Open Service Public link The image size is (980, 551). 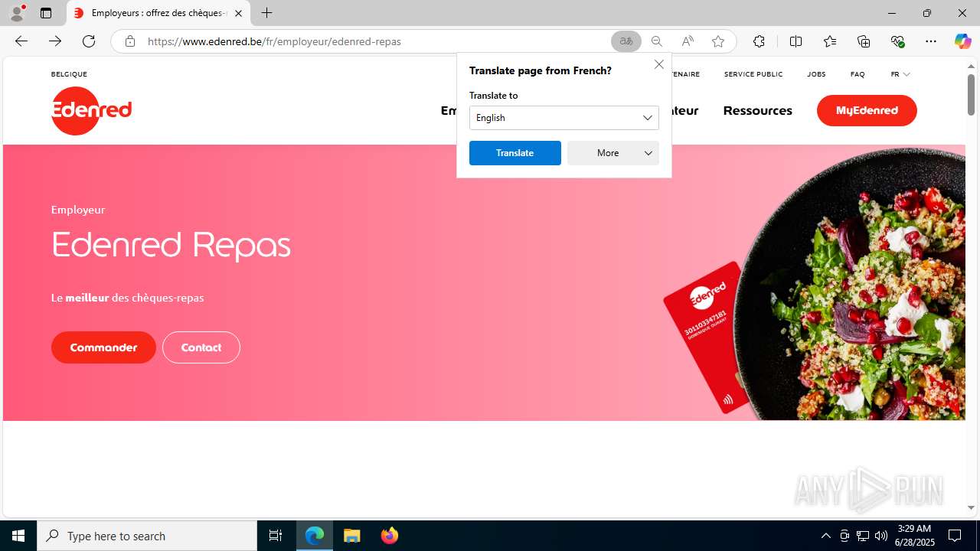753,74
